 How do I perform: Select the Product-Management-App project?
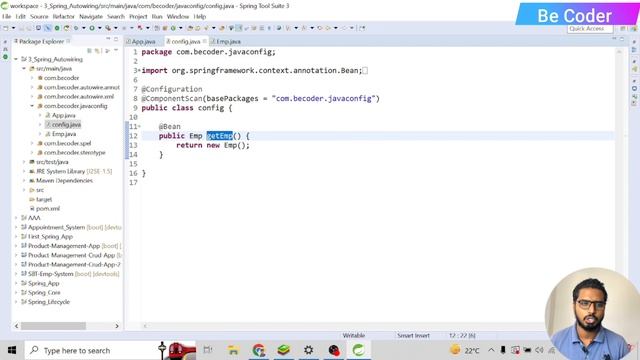(64, 246)
